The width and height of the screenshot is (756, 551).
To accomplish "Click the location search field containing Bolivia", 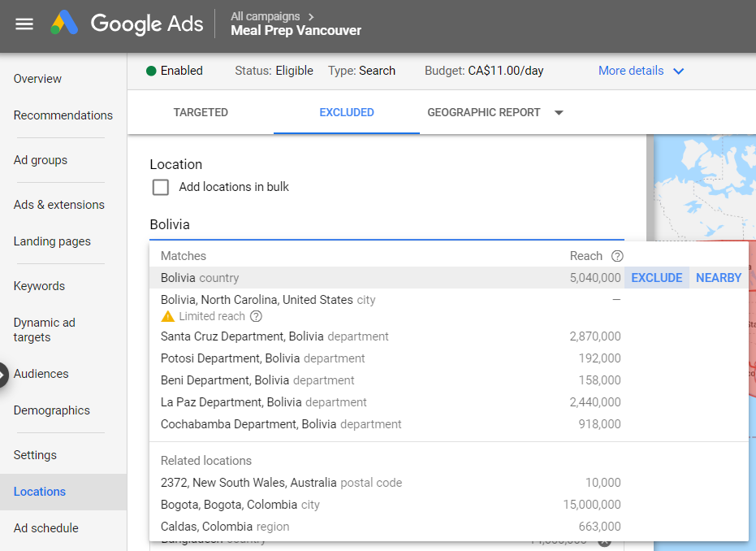I will click(x=386, y=224).
